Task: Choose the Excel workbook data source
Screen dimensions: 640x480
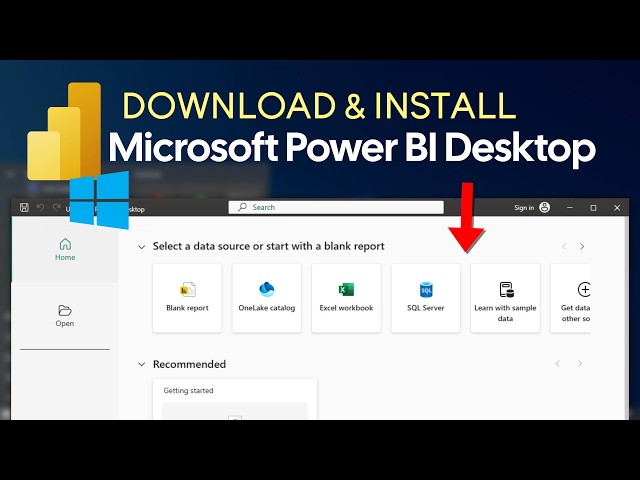Action: click(x=346, y=298)
